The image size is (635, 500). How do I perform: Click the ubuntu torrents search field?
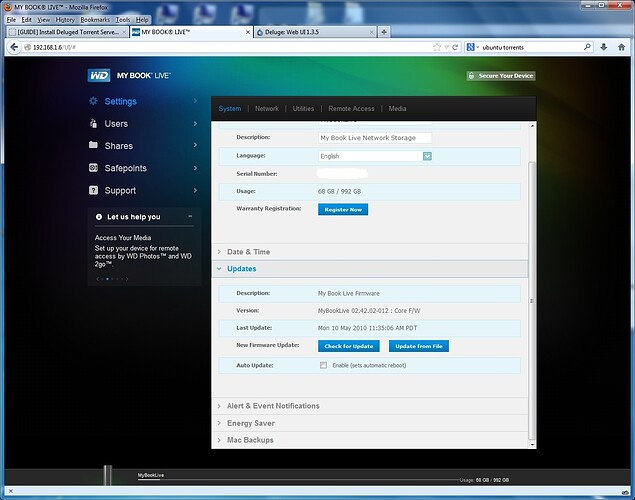tap(531, 47)
